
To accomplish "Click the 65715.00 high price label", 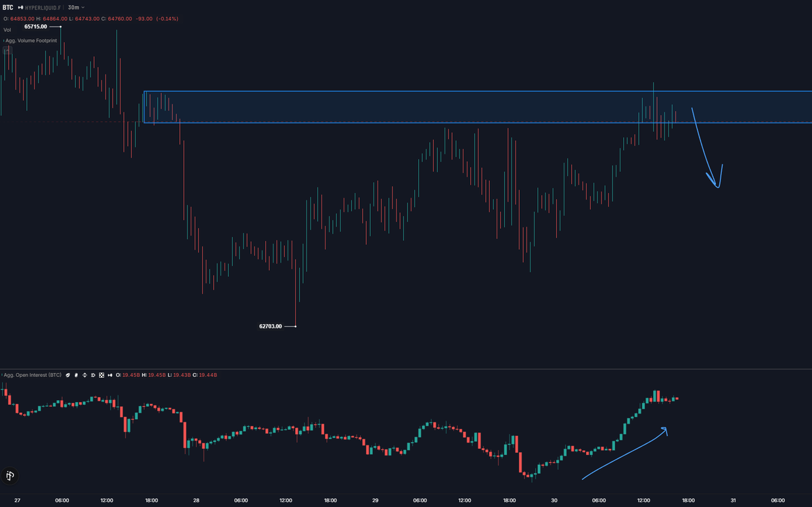I will tap(36, 26).
